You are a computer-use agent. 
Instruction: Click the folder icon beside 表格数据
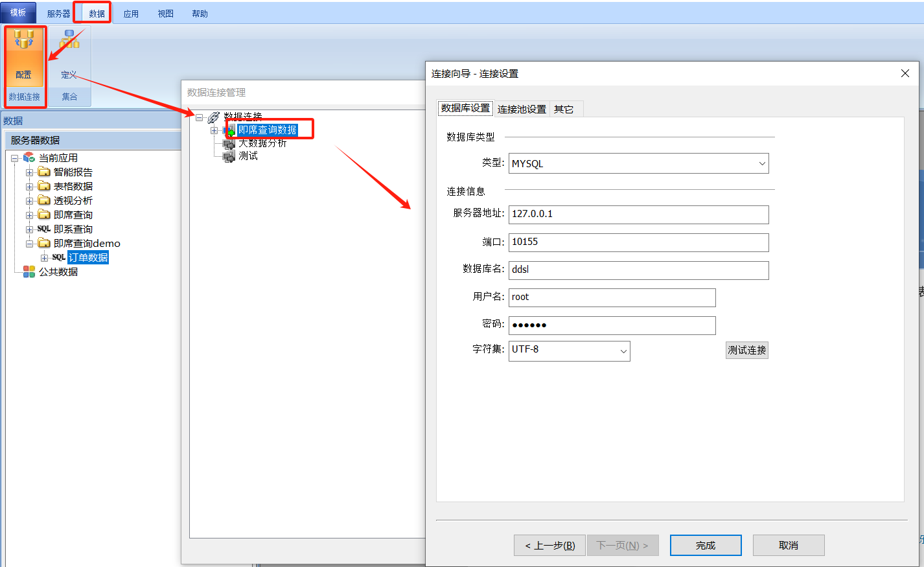tap(44, 186)
